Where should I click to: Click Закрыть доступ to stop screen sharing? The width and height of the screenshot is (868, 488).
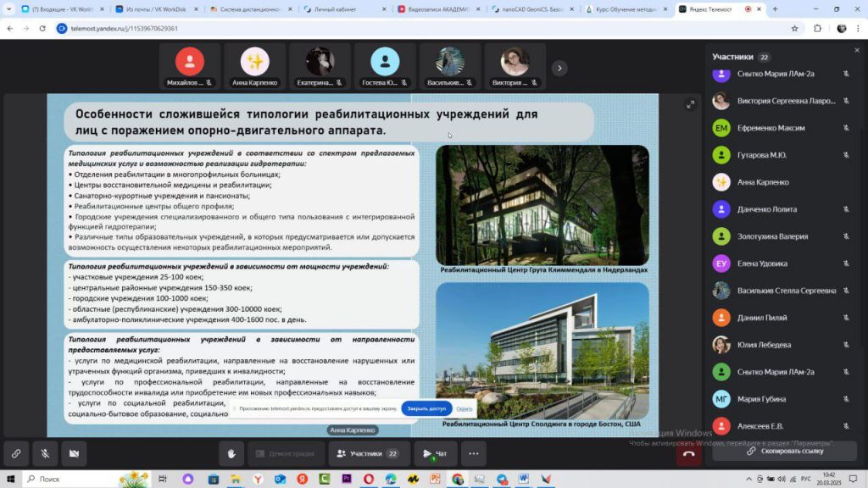point(426,408)
